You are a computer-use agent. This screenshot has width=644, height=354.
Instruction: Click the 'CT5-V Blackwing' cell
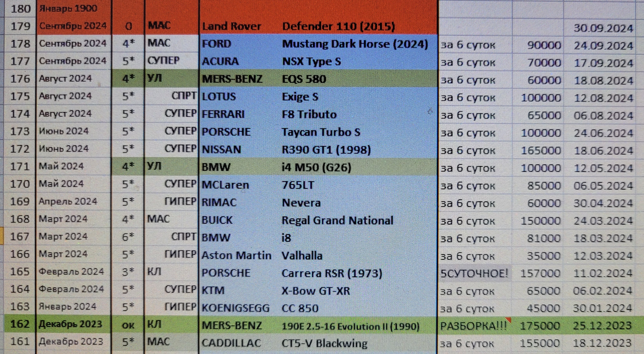(x=359, y=343)
